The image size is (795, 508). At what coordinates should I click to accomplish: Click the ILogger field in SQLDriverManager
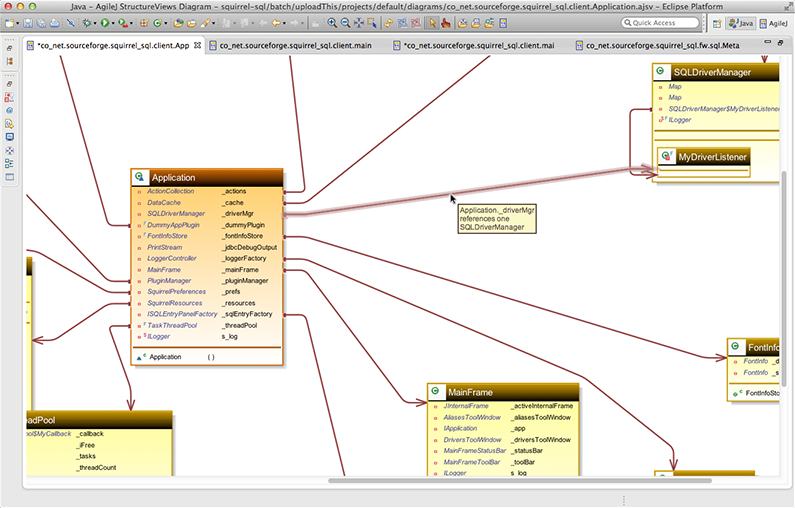point(679,120)
